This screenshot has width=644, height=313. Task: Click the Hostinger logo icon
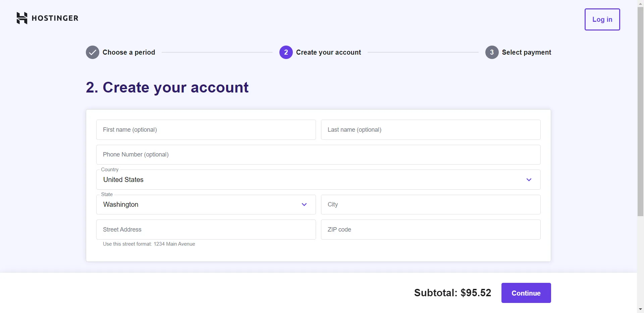pyautogui.click(x=22, y=18)
